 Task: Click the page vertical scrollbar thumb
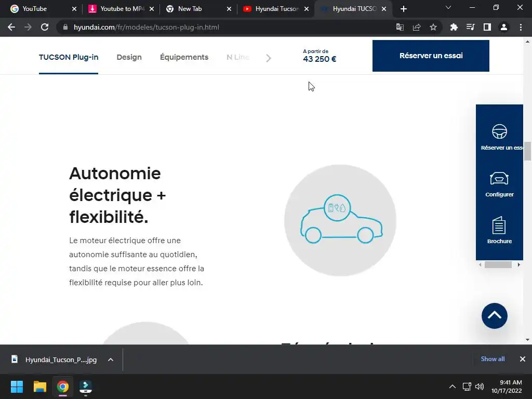pyautogui.click(x=527, y=151)
